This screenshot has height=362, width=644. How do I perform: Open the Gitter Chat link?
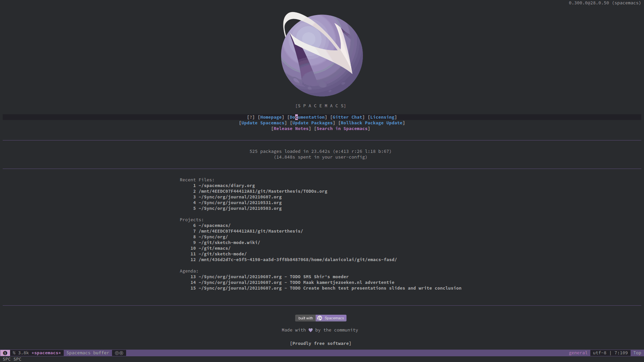pos(347,117)
